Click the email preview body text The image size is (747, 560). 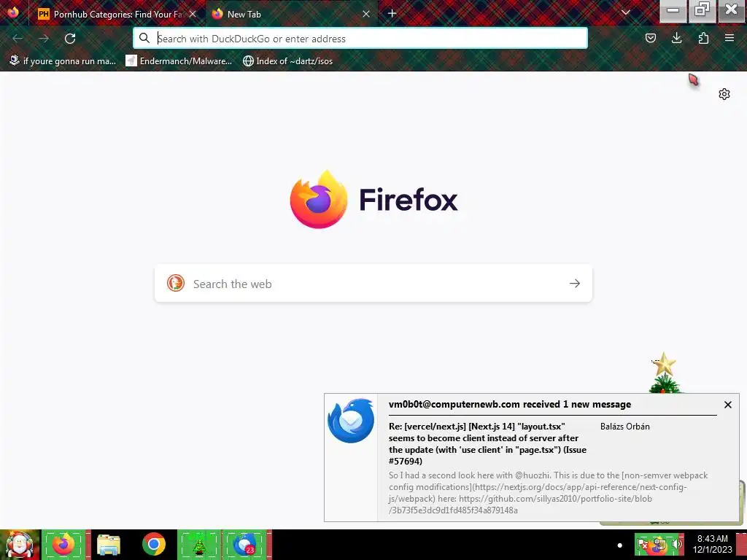(x=548, y=492)
